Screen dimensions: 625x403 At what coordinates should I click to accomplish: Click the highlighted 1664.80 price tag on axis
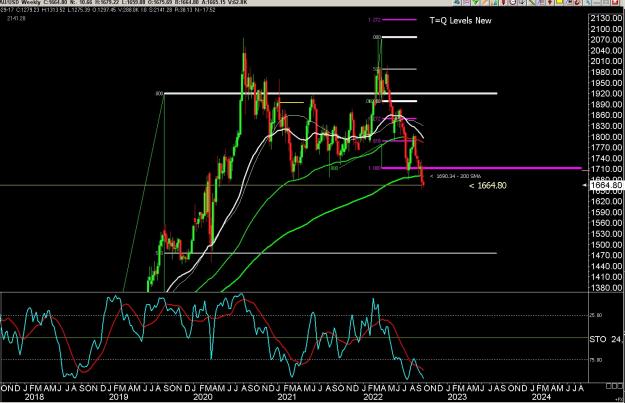606,185
